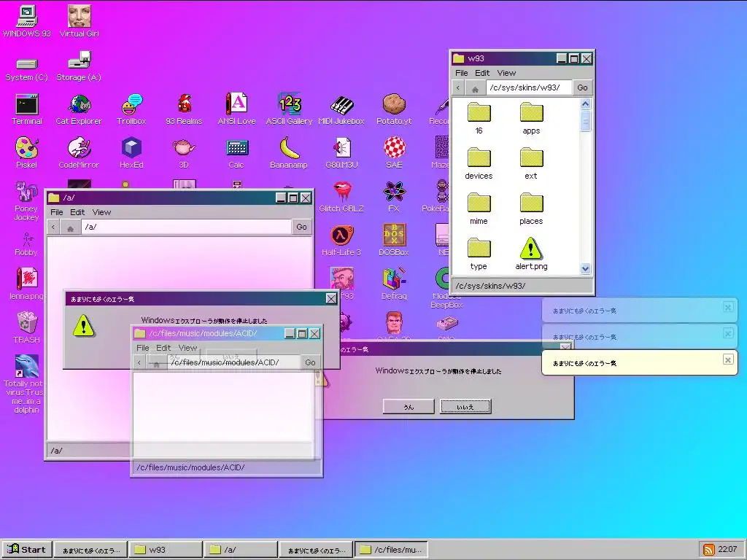This screenshot has height=560, width=747.
Task: Launch Cat Explorer browser icon
Action: [x=79, y=110]
